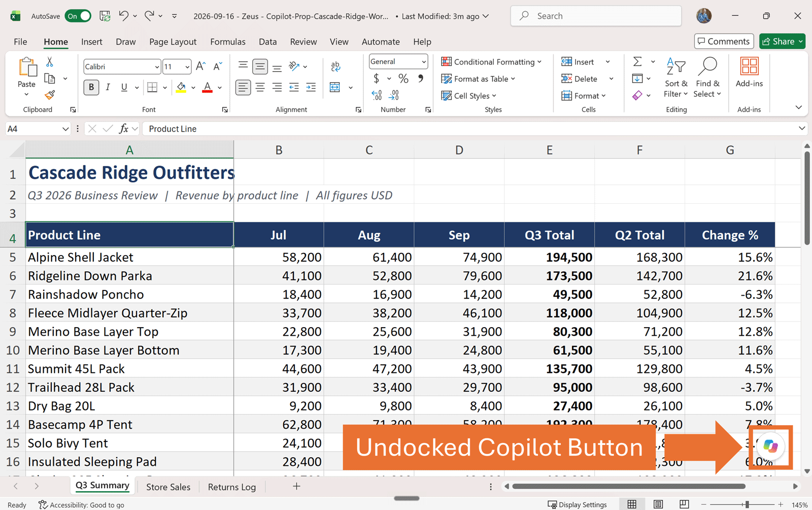Image resolution: width=812 pixels, height=510 pixels.
Task: Undo the last action
Action: [x=124, y=16]
